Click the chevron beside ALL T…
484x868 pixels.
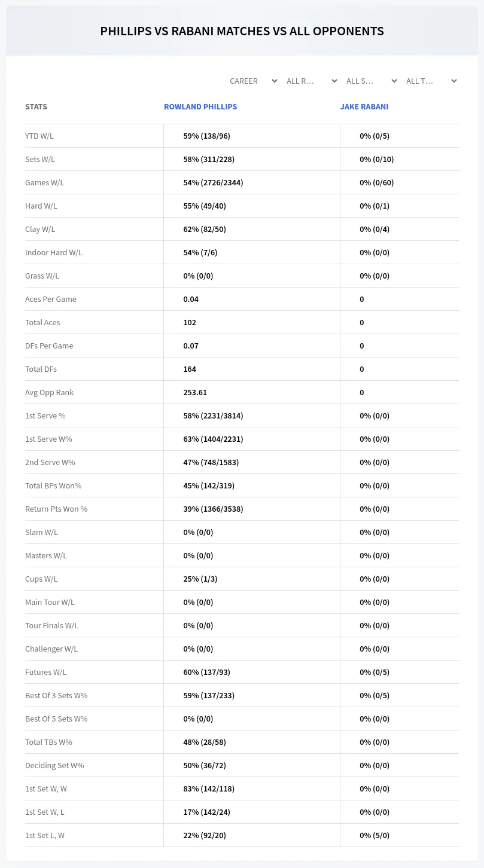tap(454, 81)
